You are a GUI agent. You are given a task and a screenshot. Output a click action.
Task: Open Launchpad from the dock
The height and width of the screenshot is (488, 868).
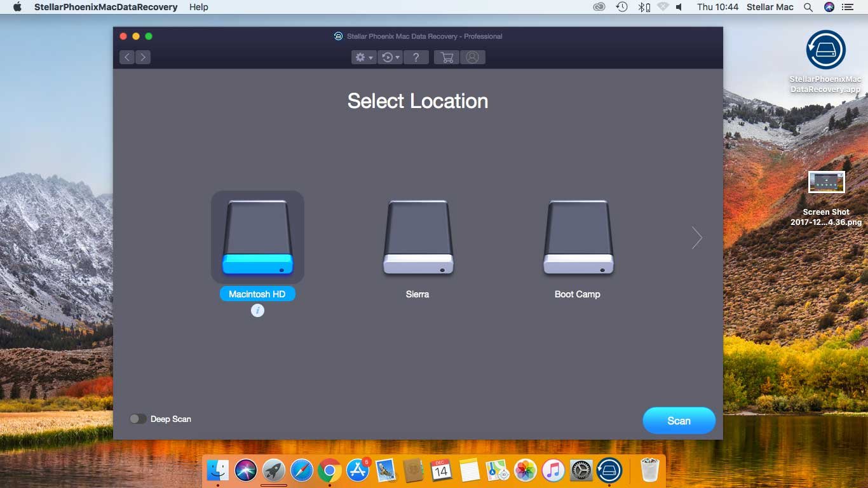(274, 470)
